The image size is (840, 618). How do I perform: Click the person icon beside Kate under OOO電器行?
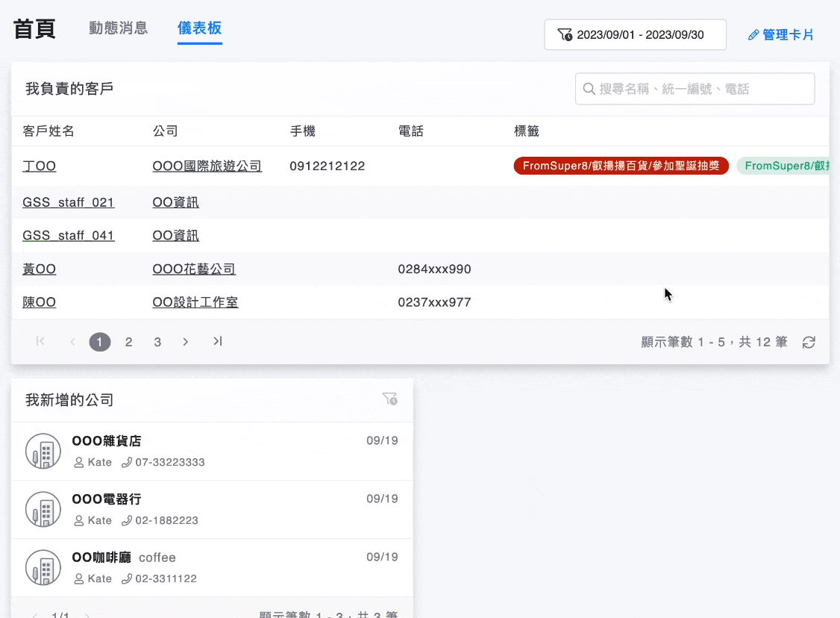[x=78, y=520]
